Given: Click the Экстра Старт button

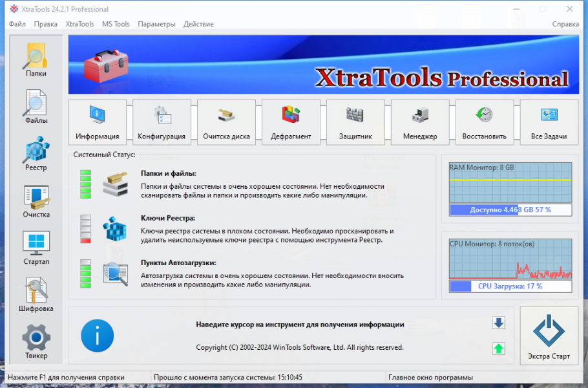Looking at the screenshot, I should pos(549,336).
